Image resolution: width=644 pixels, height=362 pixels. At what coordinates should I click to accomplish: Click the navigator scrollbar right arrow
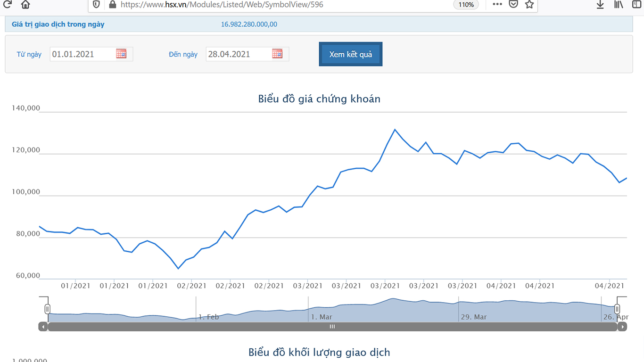pyautogui.click(x=622, y=327)
